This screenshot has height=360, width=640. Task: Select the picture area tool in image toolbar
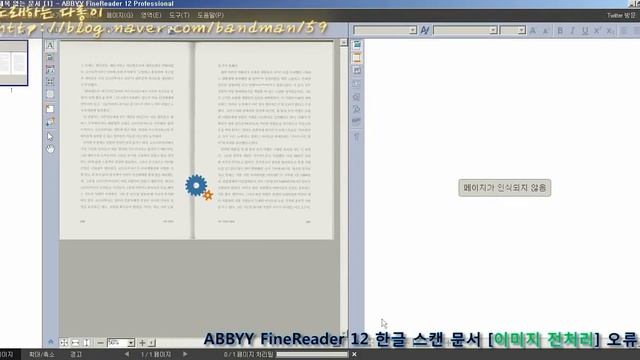(50, 70)
